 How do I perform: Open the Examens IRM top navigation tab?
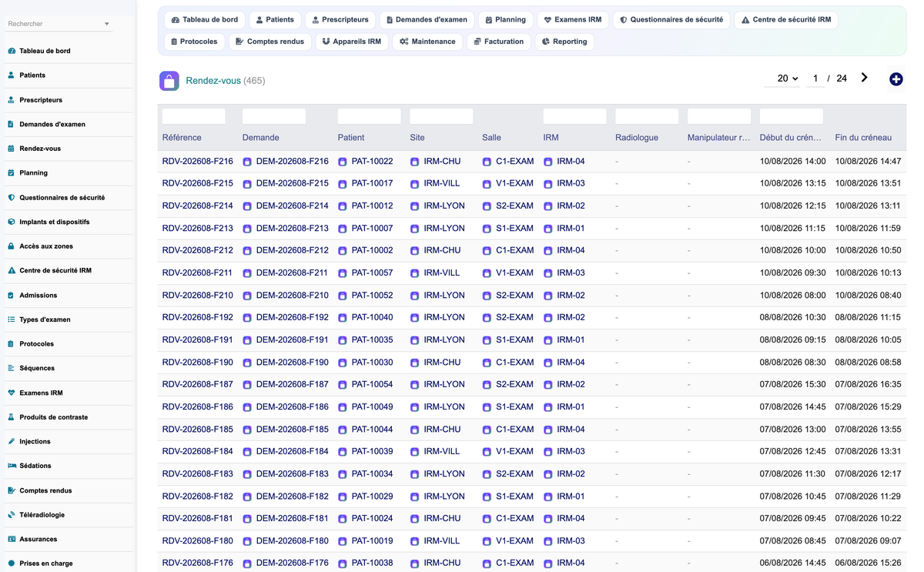572,20
